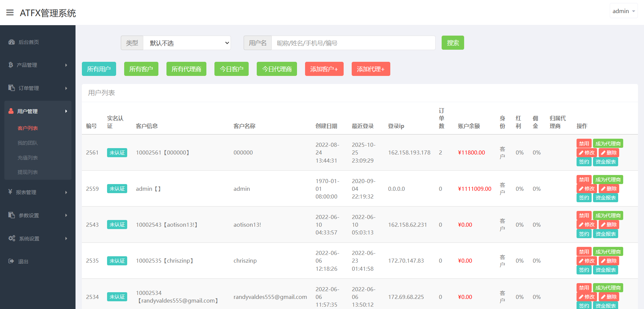Go to 充值列表 submenu item
Viewport: 644px width, 309px height.
(28, 158)
